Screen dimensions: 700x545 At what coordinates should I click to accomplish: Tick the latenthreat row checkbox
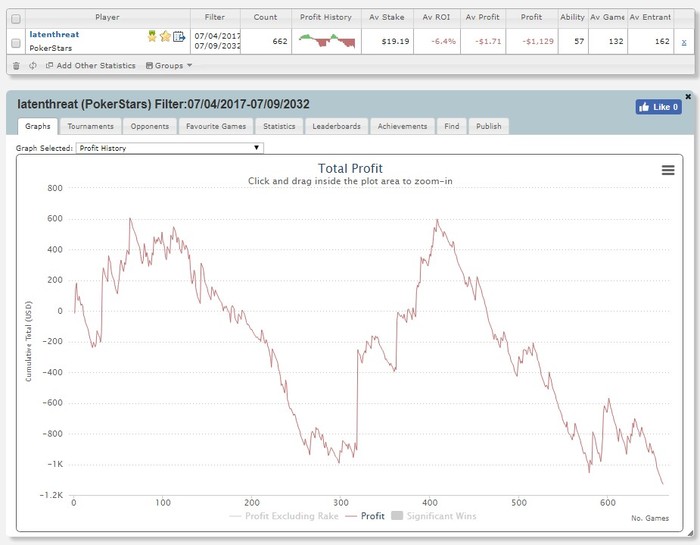pyautogui.click(x=16, y=43)
